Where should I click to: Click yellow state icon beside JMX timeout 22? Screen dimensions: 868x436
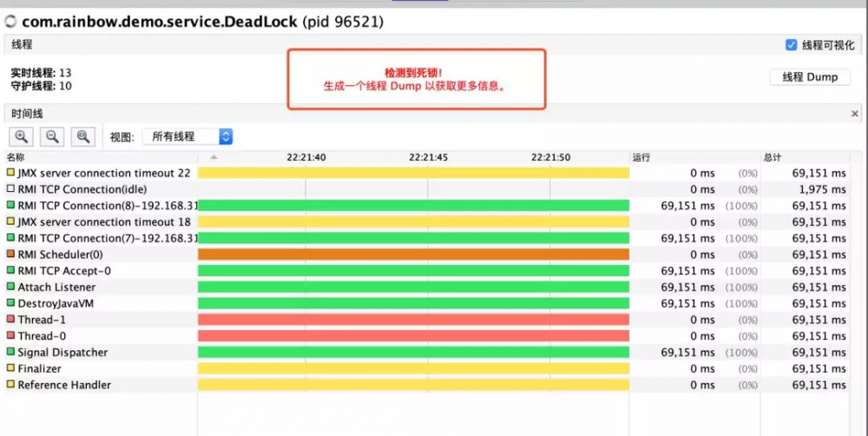coord(10,172)
